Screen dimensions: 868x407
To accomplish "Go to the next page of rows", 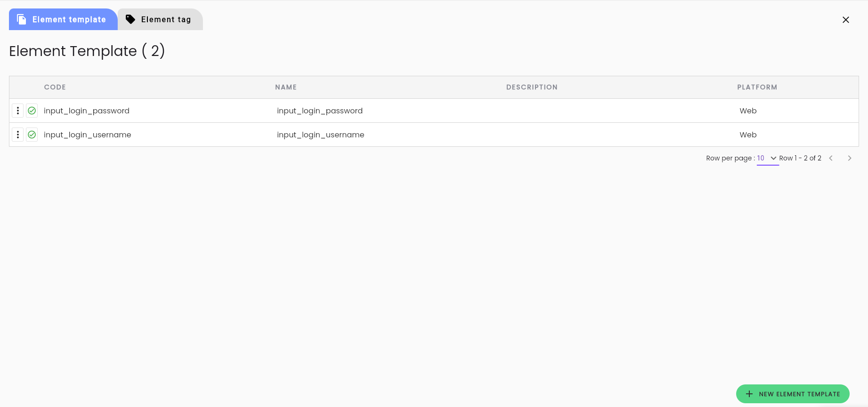I will [x=850, y=158].
